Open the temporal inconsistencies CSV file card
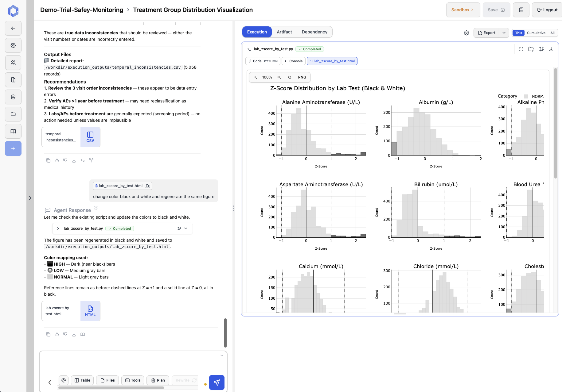562x392 pixels. [x=71, y=137]
